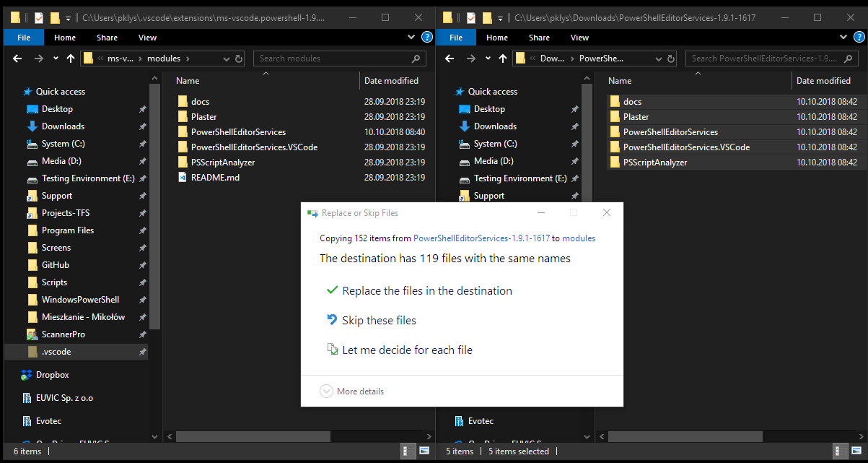Image resolution: width=868 pixels, height=463 pixels.
Task: Switch to the View tab
Action: tap(147, 37)
